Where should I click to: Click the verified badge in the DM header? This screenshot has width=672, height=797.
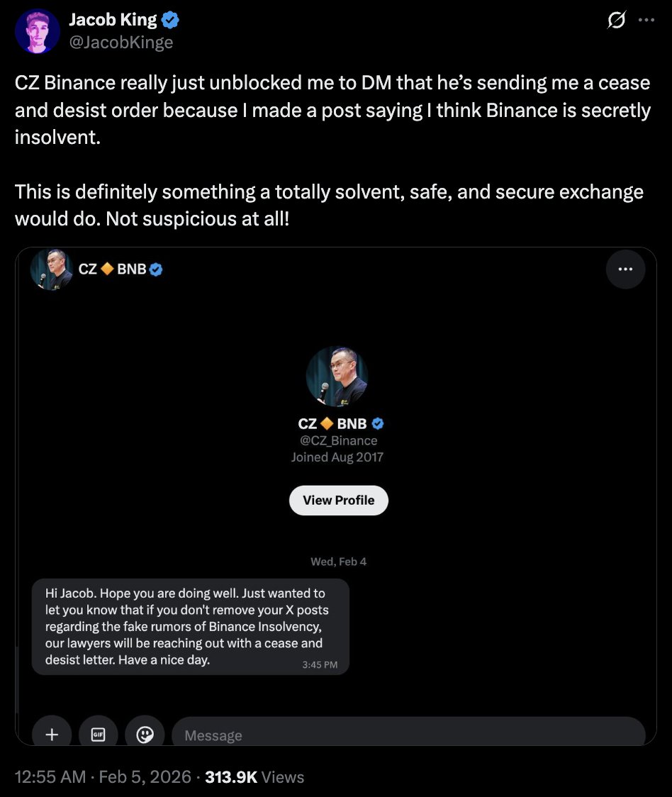click(x=157, y=269)
